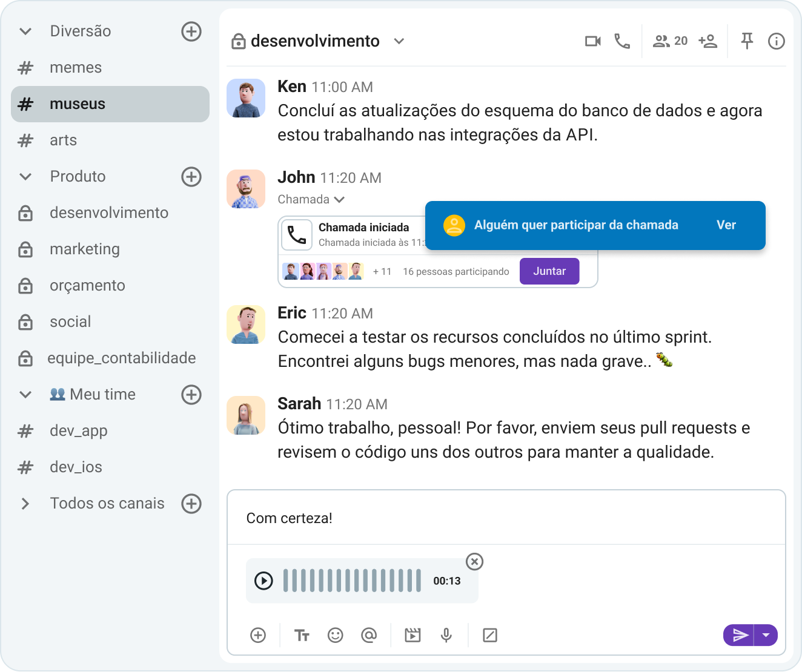This screenshot has height=672, width=802.
Task: Open the send options dropdown arrow
Action: click(766, 635)
